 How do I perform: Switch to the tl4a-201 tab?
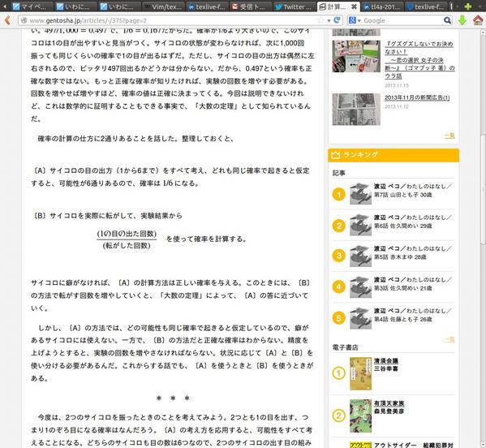[x=383, y=6]
